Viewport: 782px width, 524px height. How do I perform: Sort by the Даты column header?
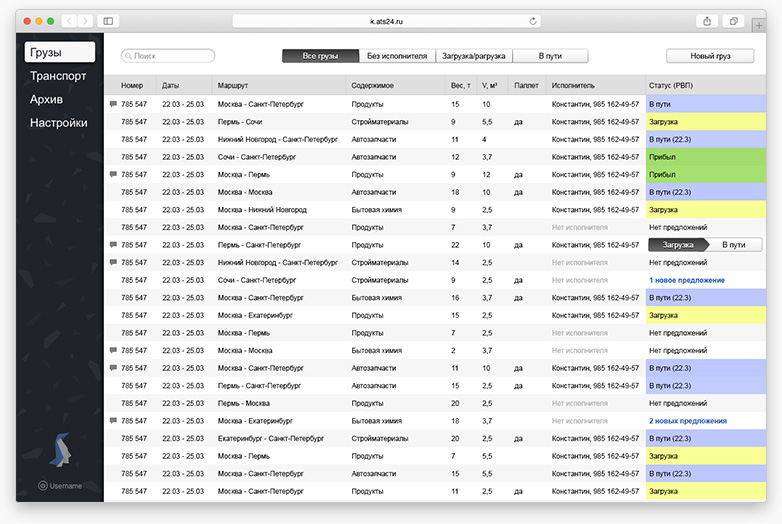pyautogui.click(x=171, y=85)
